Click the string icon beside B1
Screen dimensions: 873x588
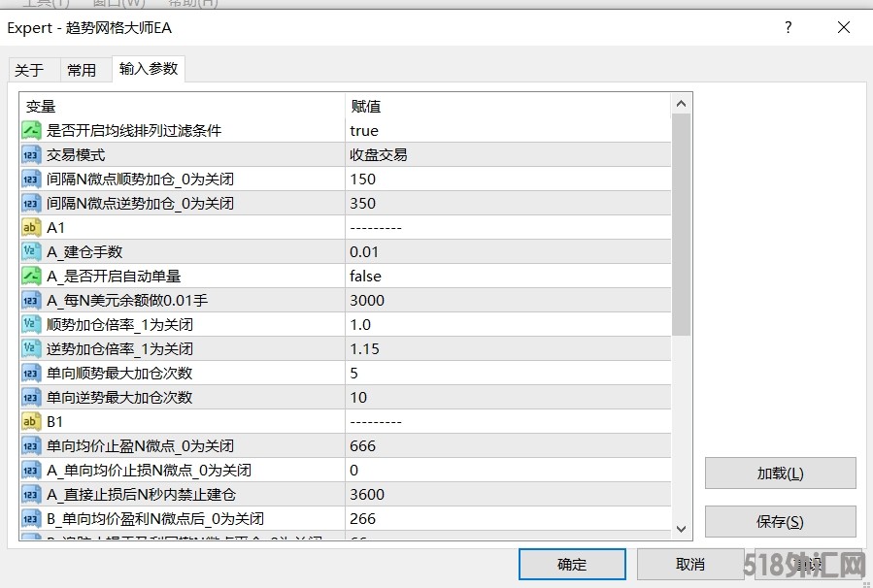pos(31,422)
